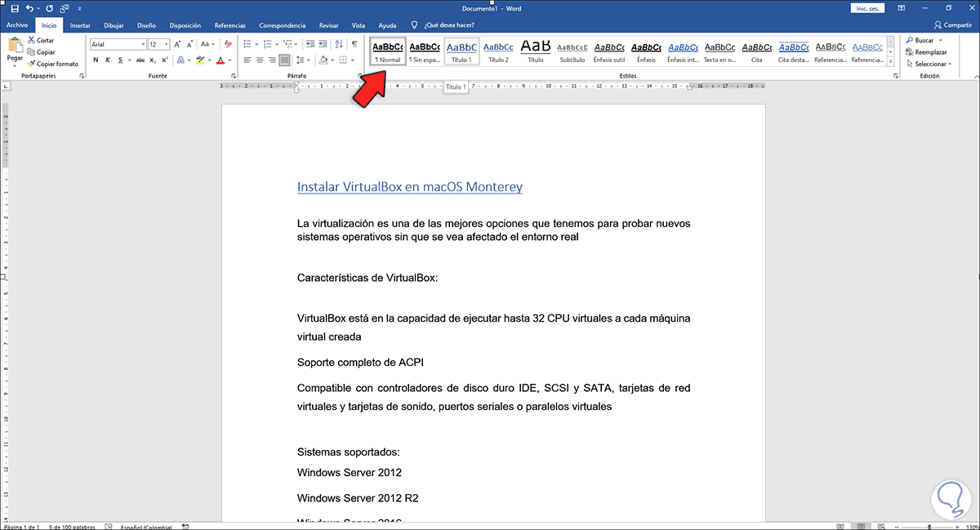Viewport: 980px width, 530px height.
Task: Toggle show paragraph marks (¶)
Action: 354,44
